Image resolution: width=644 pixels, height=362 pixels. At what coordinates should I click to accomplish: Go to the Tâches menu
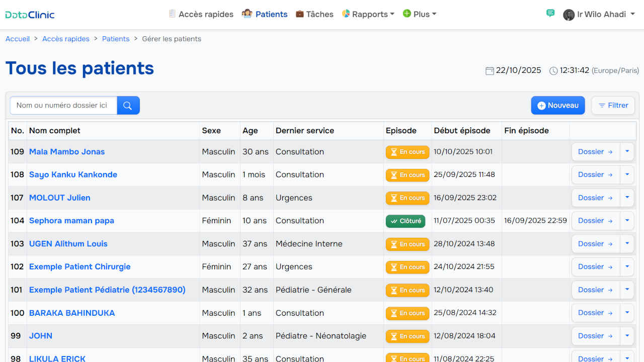coord(314,14)
